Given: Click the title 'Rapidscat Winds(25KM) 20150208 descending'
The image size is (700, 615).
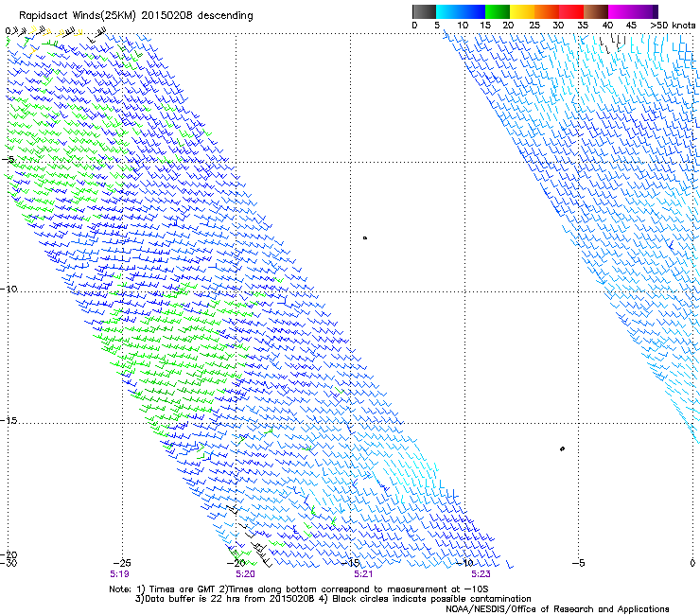Looking at the screenshot, I should click(135, 16).
